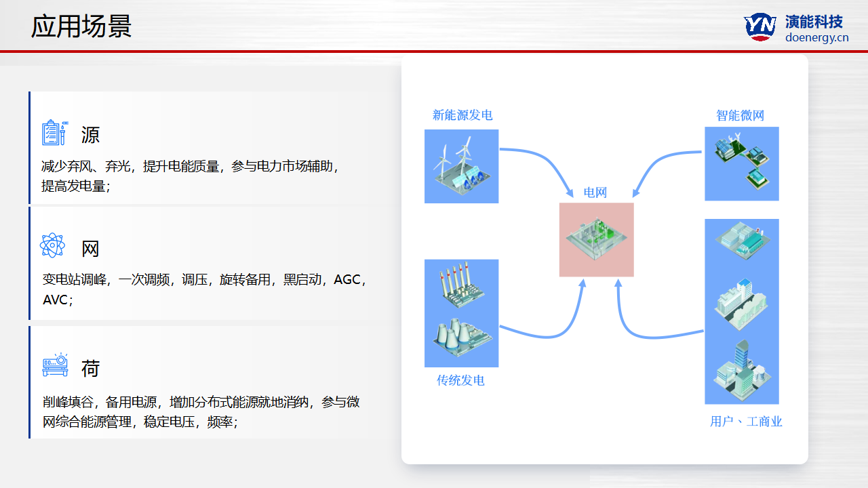The width and height of the screenshot is (868, 488).
Task: Click the cooling towers plant image
Action: [461, 336]
